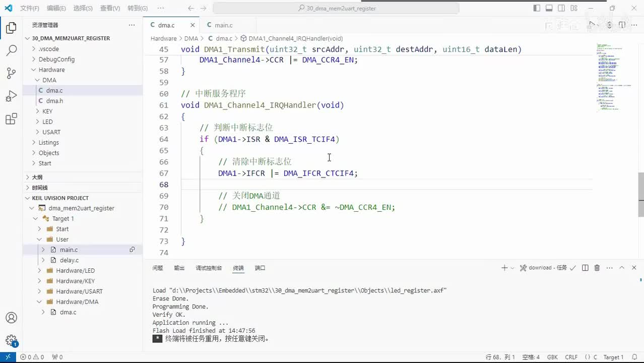Image resolution: width=644 pixels, height=363 pixels.
Task: Open the editor More Actions ellipsis
Action: tap(634, 25)
